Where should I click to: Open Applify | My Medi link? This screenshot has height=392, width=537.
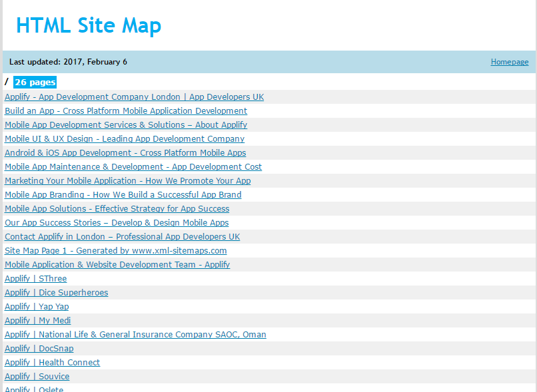click(x=38, y=321)
